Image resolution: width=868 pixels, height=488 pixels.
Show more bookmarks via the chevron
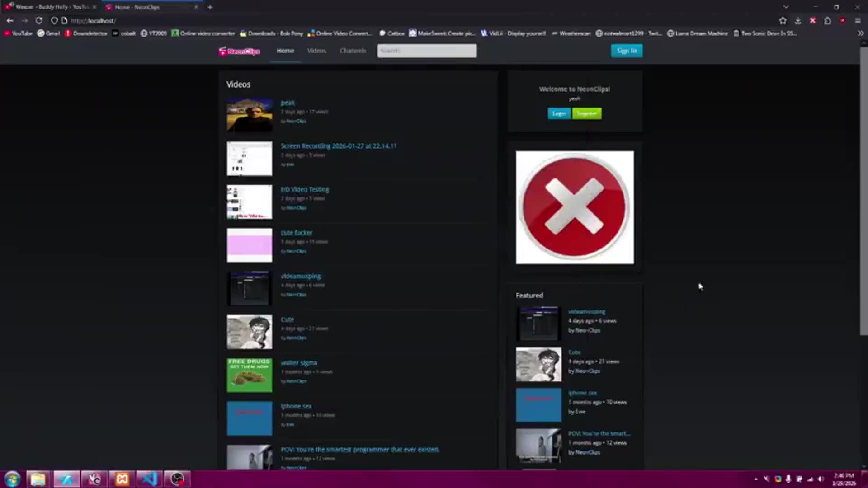click(860, 33)
